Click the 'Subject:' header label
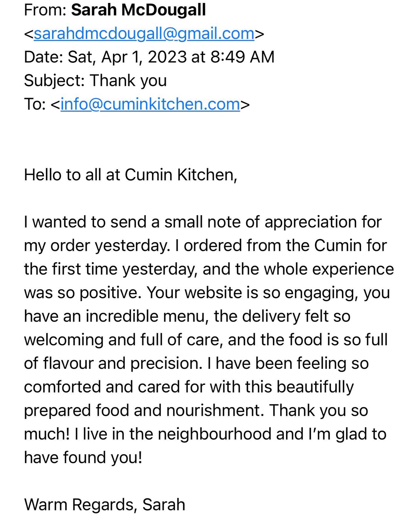This screenshot has height=522, width=420. (54, 80)
